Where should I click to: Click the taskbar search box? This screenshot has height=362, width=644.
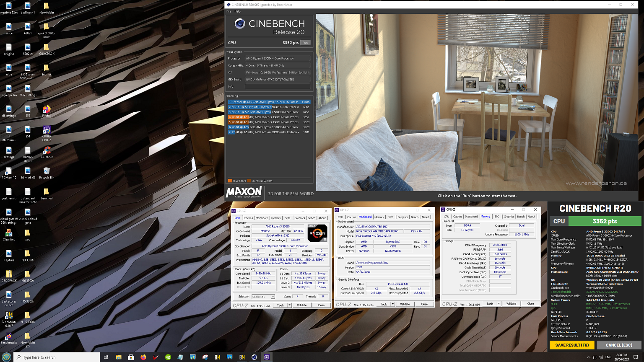57,357
